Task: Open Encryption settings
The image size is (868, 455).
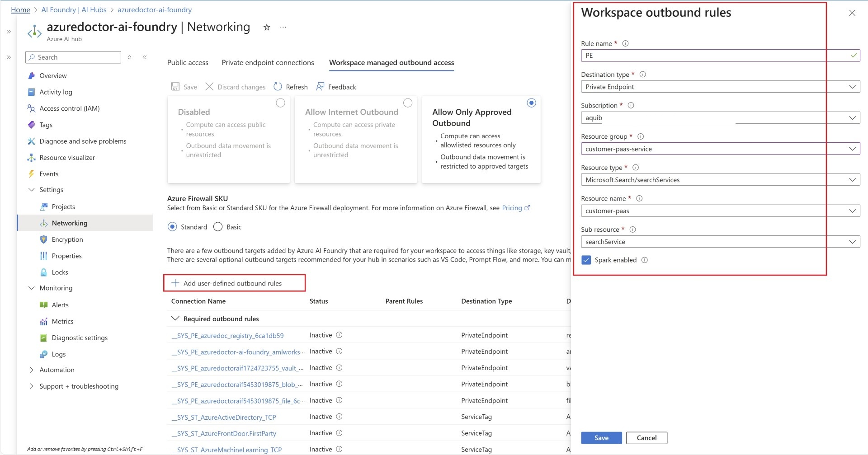Action: pyautogui.click(x=67, y=239)
